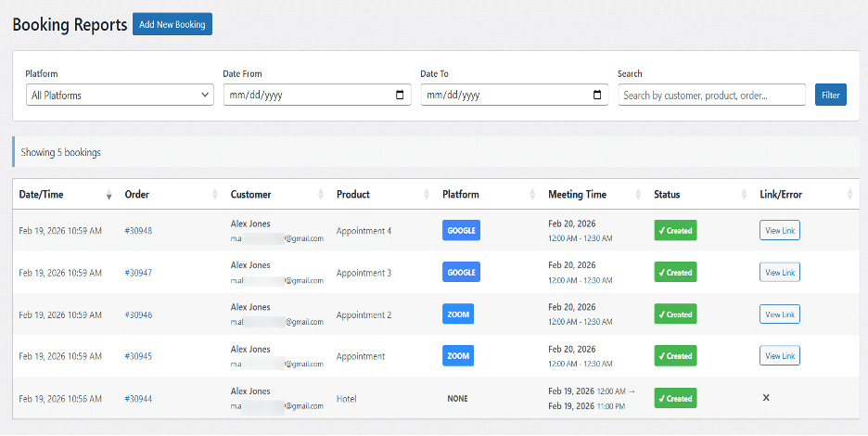Apply filters with the Filter button

tap(830, 95)
